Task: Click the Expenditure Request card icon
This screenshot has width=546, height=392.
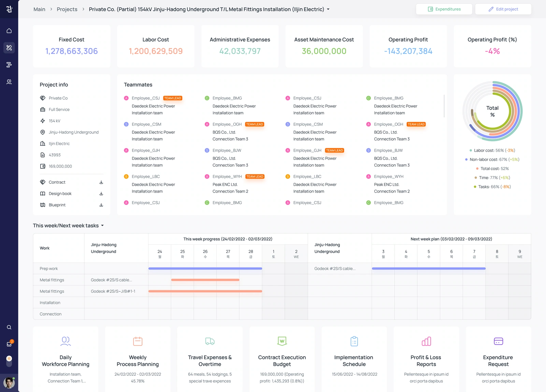Action: tap(499, 341)
